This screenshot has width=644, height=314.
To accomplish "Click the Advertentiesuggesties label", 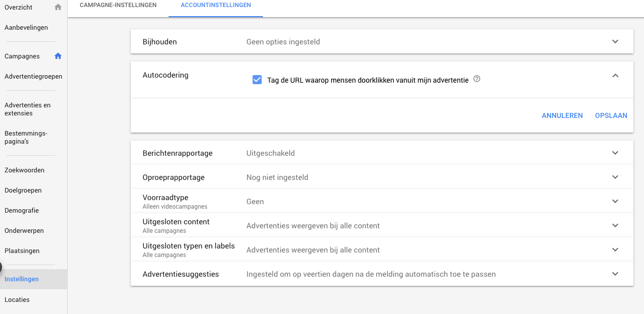I will pyautogui.click(x=181, y=274).
